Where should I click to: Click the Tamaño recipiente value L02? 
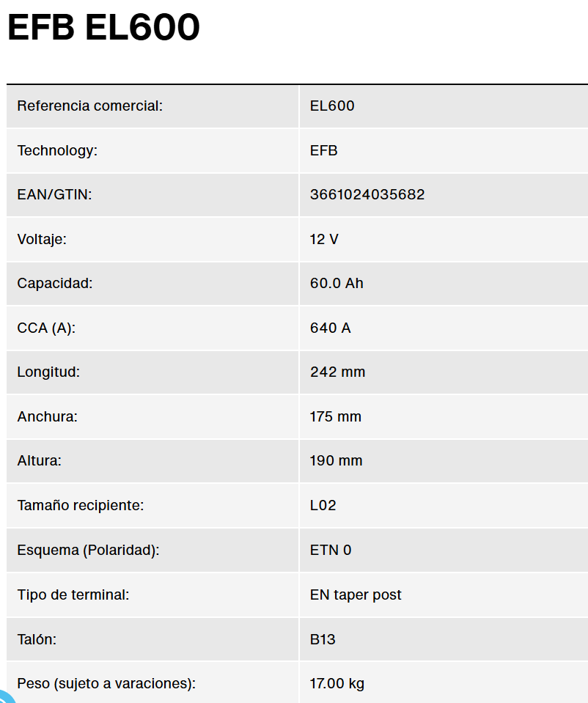[x=323, y=505]
